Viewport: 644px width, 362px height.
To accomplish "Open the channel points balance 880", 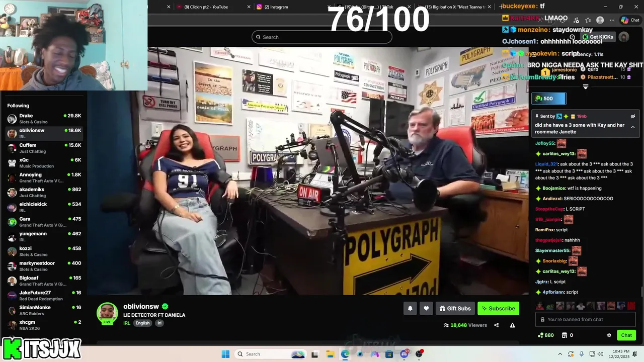I will (x=546, y=335).
